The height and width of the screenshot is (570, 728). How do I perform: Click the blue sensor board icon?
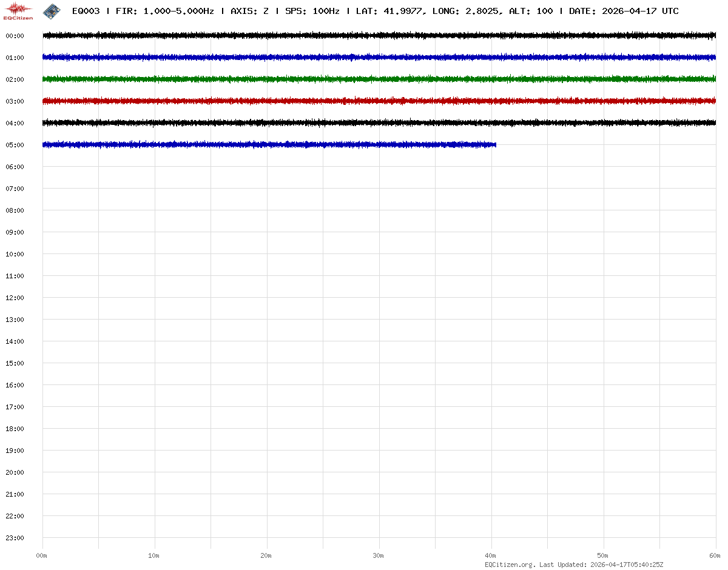pos(52,10)
